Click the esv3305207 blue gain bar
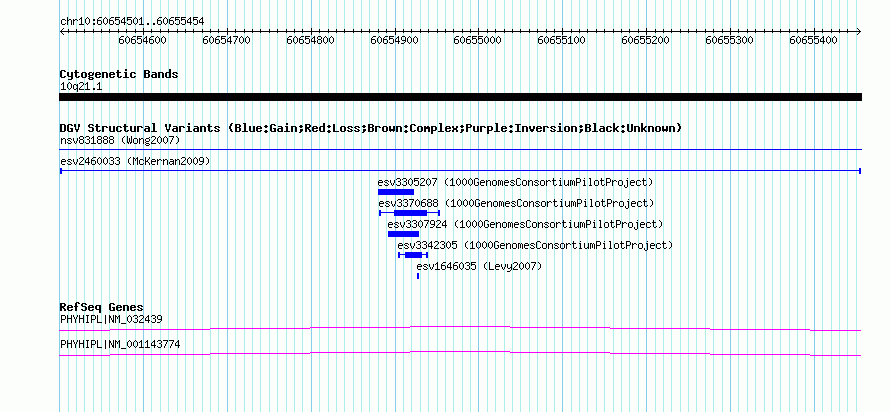The height and width of the screenshot is (412, 890). (x=396, y=192)
